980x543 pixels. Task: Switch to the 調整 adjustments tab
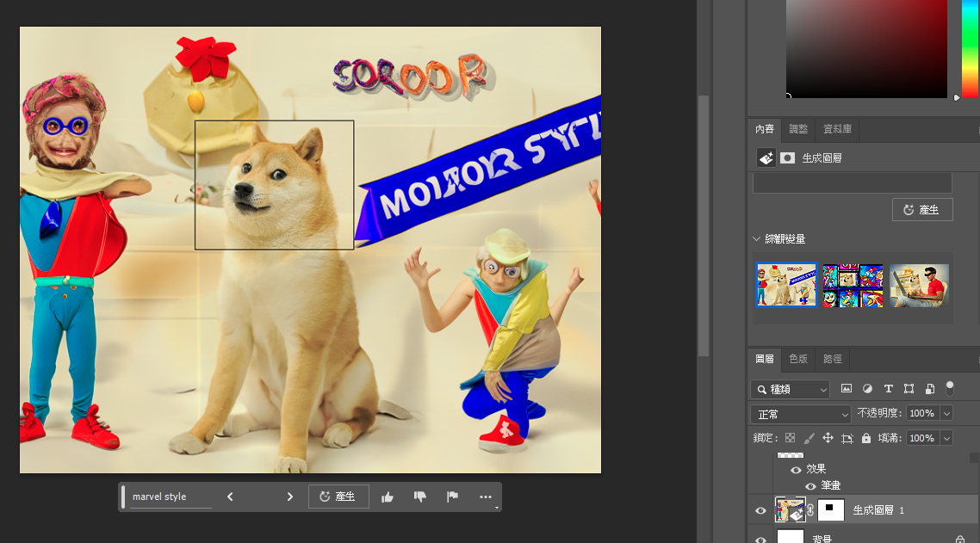point(798,129)
